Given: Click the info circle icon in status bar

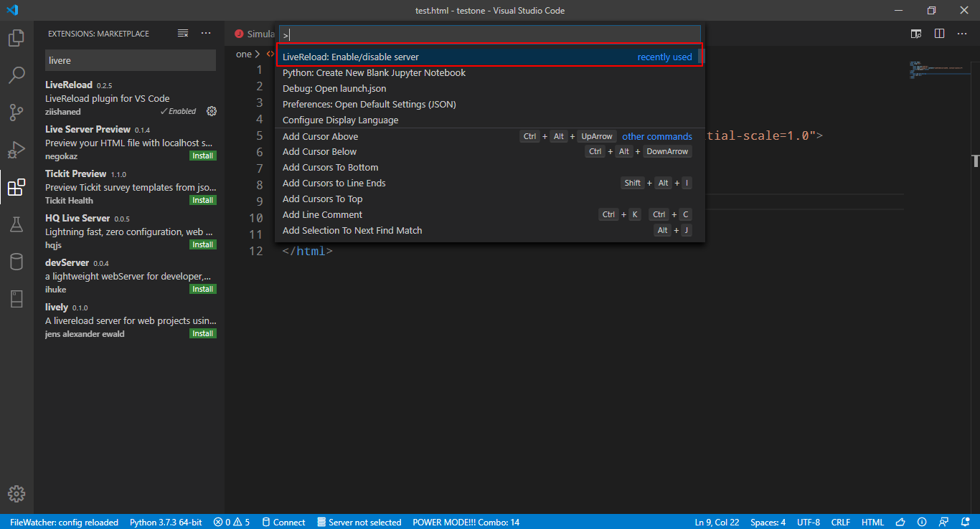Looking at the screenshot, I should (923, 522).
